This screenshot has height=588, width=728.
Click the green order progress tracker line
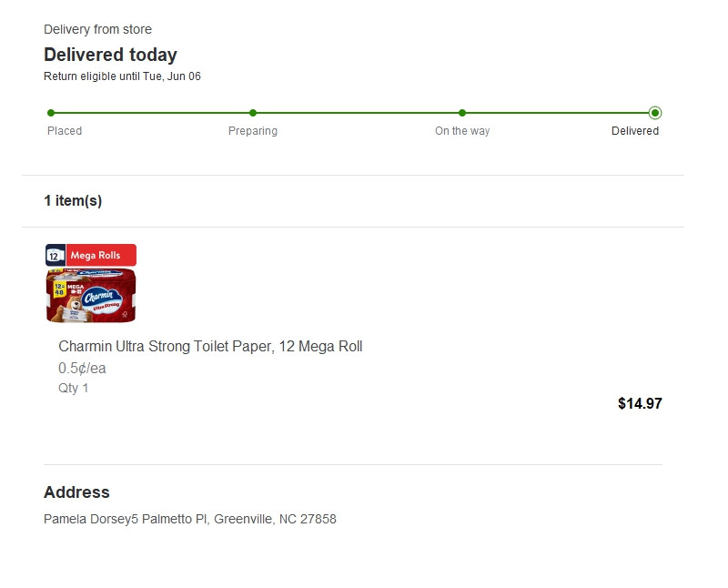click(x=355, y=113)
